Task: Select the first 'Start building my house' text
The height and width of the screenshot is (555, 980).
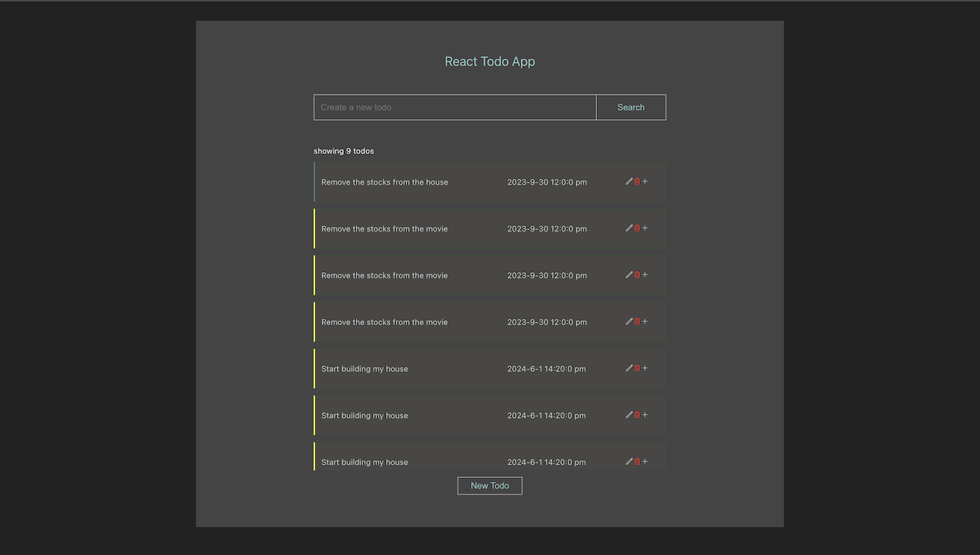Action: coord(365,369)
